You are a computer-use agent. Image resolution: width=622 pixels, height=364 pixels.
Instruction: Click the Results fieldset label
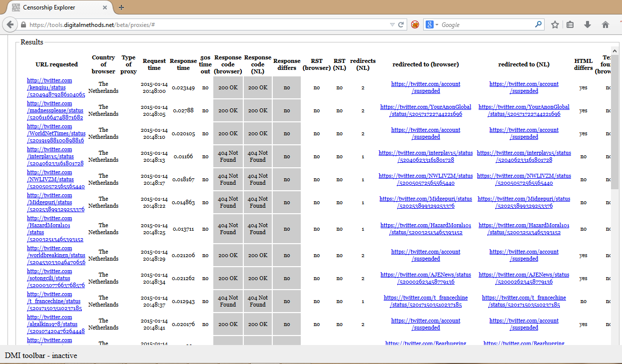32,42
